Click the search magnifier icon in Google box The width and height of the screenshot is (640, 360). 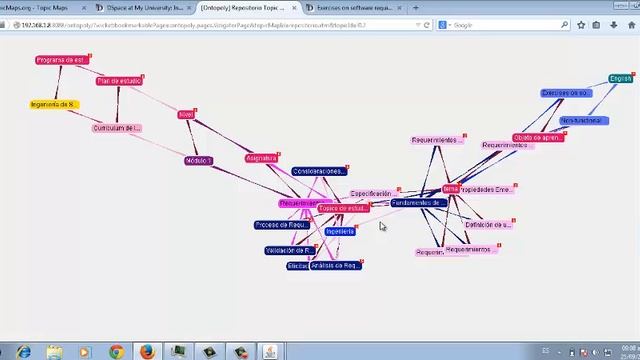564,25
